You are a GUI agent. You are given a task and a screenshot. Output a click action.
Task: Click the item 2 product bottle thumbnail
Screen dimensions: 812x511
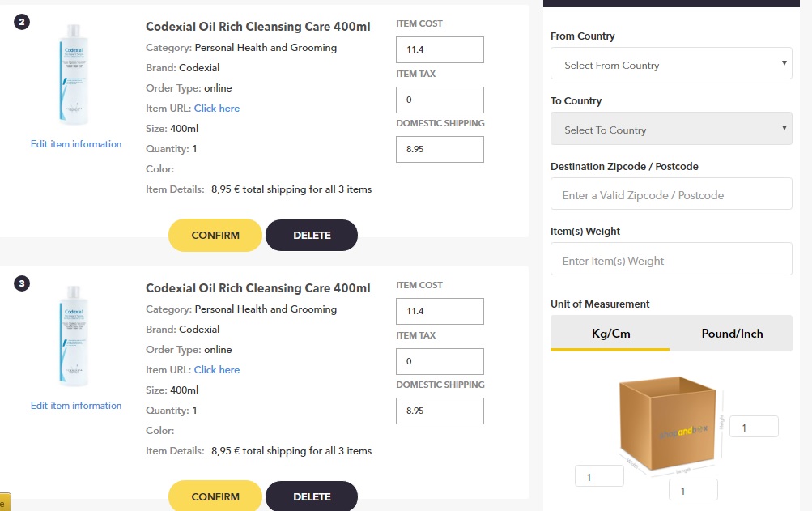tap(75, 75)
